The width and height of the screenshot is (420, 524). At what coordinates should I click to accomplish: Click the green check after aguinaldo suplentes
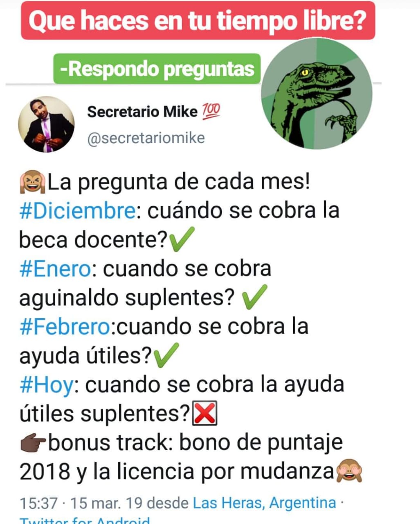click(x=255, y=298)
